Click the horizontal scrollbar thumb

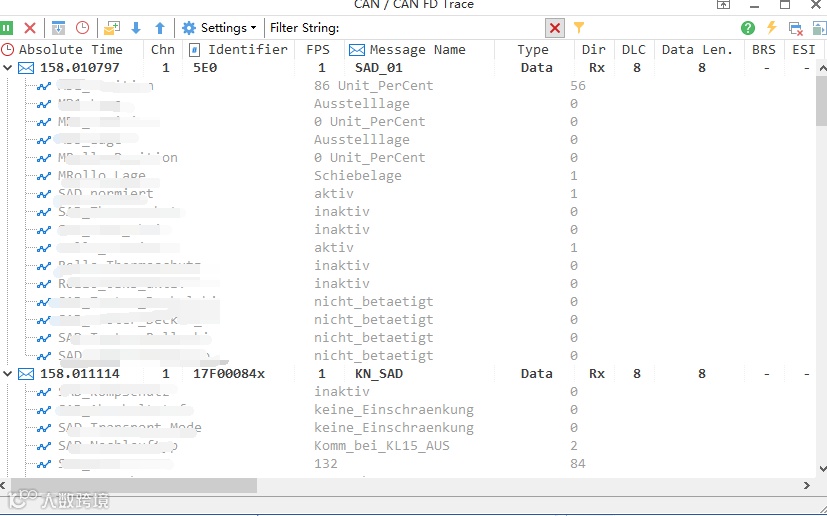(x=133, y=485)
